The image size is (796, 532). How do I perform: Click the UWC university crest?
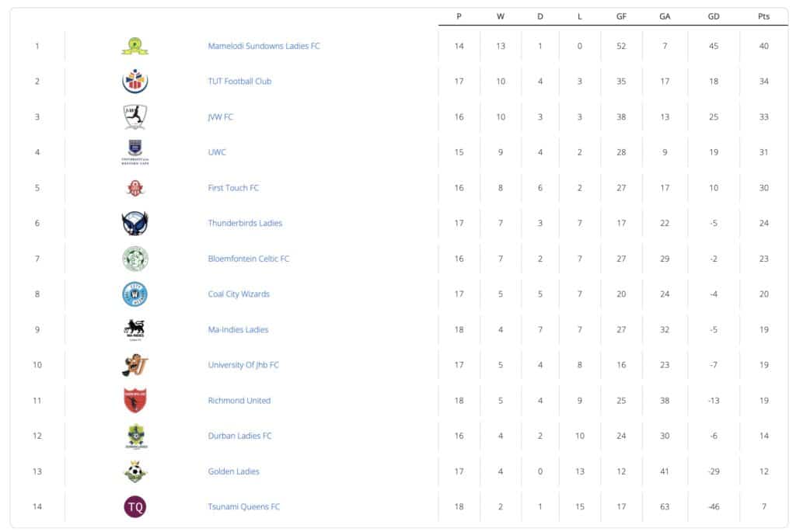[x=134, y=152]
